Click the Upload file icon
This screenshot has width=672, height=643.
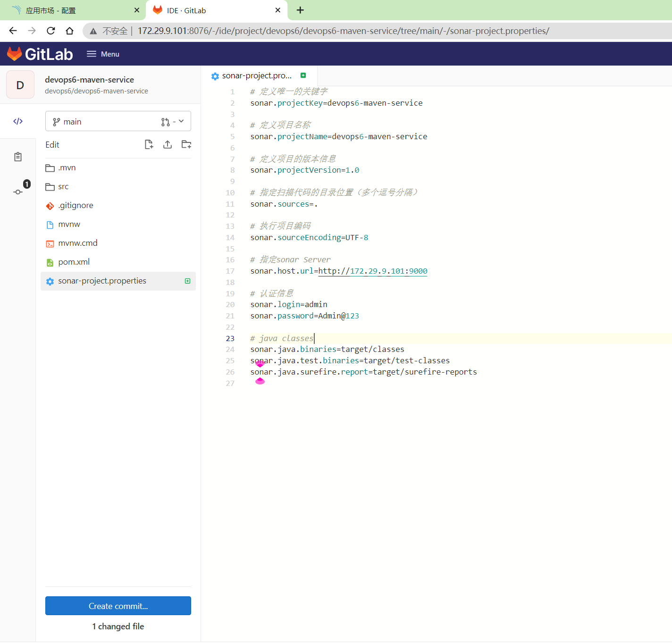tap(168, 144)
